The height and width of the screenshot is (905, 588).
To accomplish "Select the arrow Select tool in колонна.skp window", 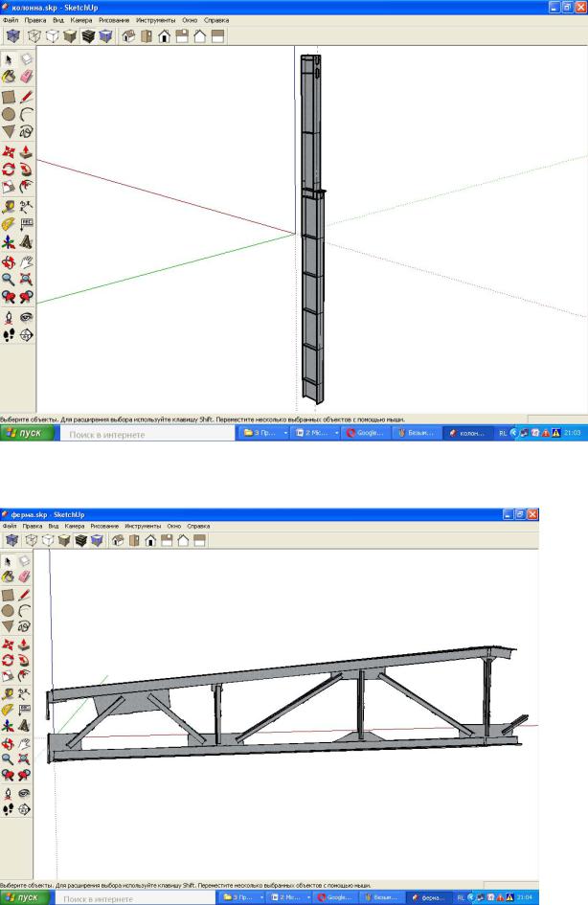I will click(x=8, y=59).
